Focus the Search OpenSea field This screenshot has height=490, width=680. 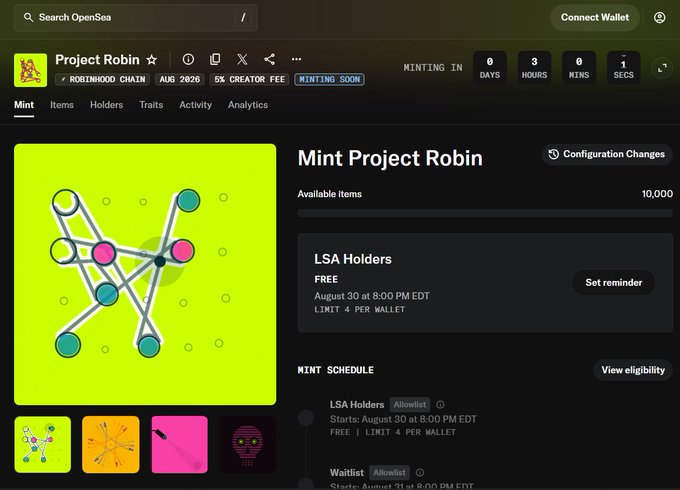136,18
